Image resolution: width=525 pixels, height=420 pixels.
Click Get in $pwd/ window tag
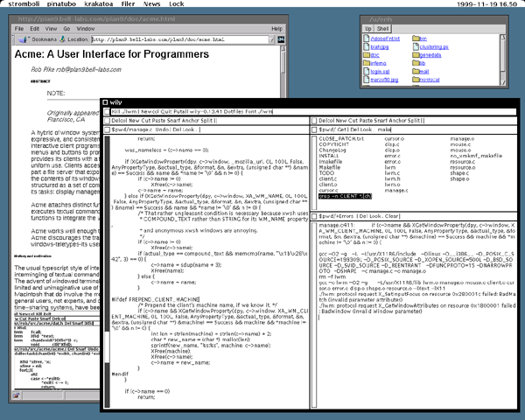click(341, 129)
